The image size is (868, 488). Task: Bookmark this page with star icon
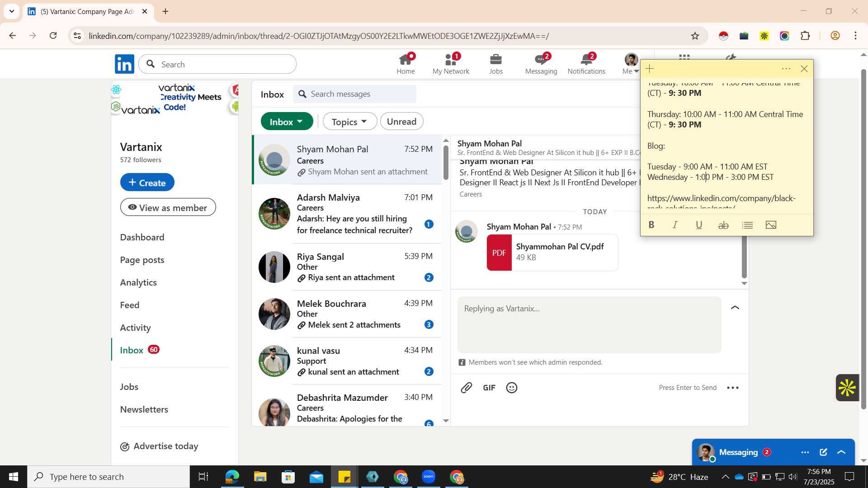coord(695,36)
